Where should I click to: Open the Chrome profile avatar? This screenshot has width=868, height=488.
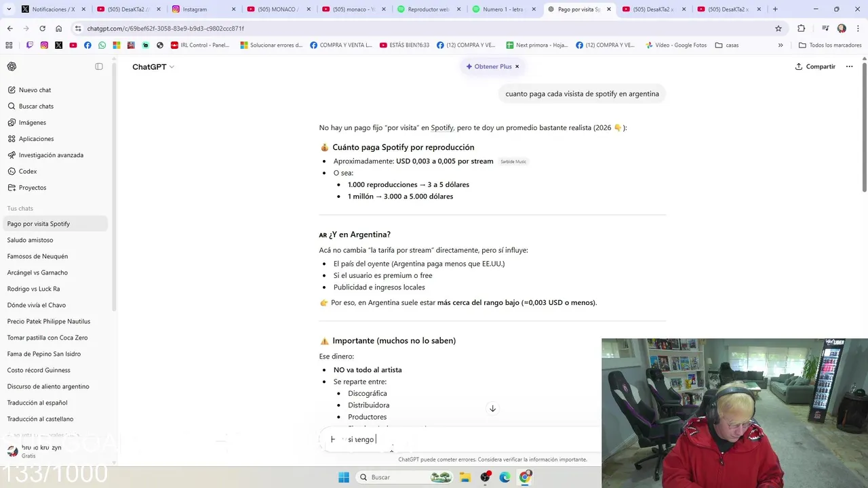842,28
